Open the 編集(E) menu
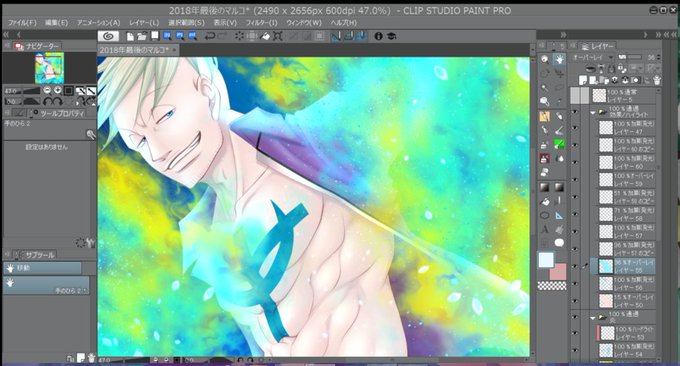Screen dimensions: 680x366 click(56, 23)
